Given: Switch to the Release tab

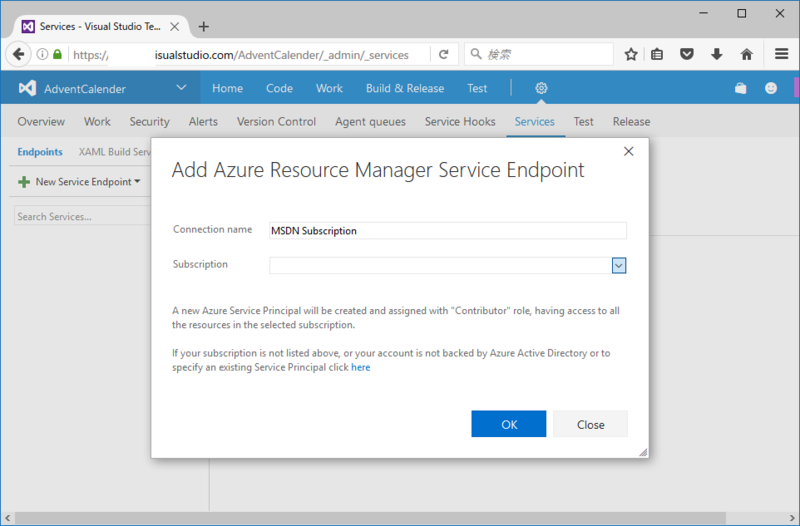Looking at the screenshot, I should (x=632, y=121).
